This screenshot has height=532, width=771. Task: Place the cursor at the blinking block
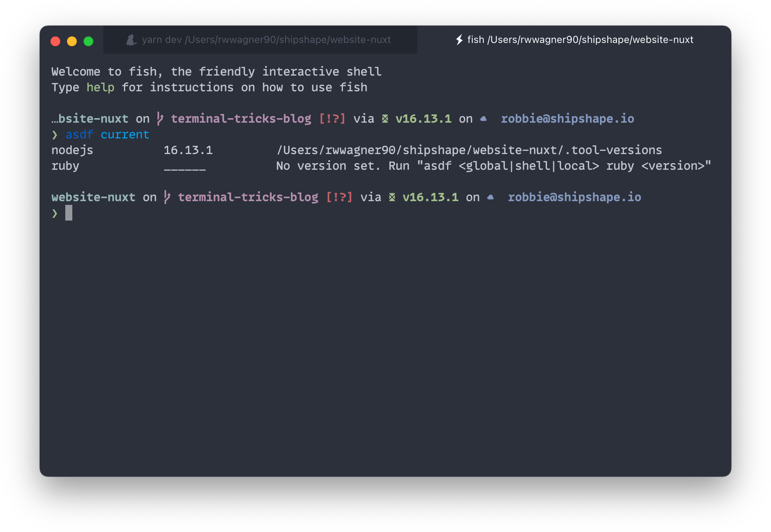click(x=69, y=213)
